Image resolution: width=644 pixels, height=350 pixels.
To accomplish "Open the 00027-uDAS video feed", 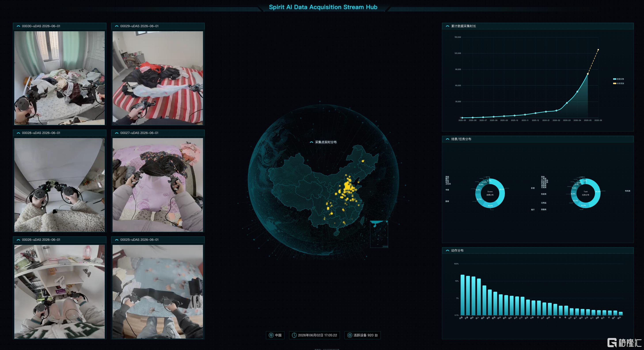I will 158,185.
